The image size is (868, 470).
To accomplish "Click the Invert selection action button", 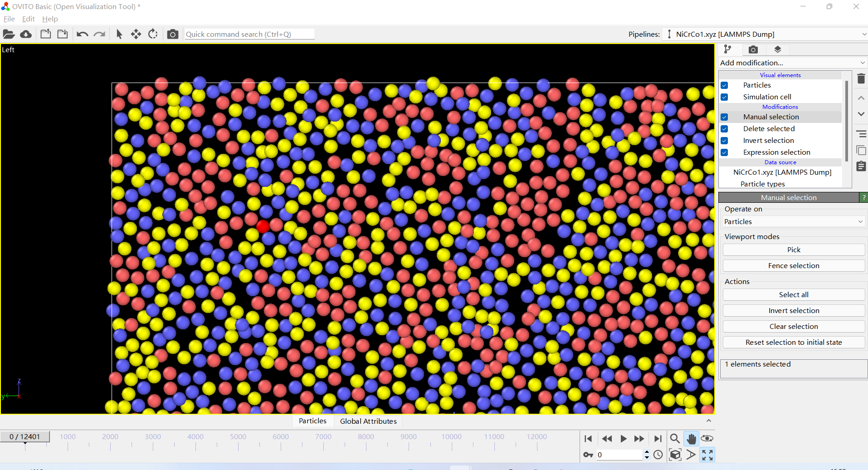I will pyautogui.click(x=794, y=310).
